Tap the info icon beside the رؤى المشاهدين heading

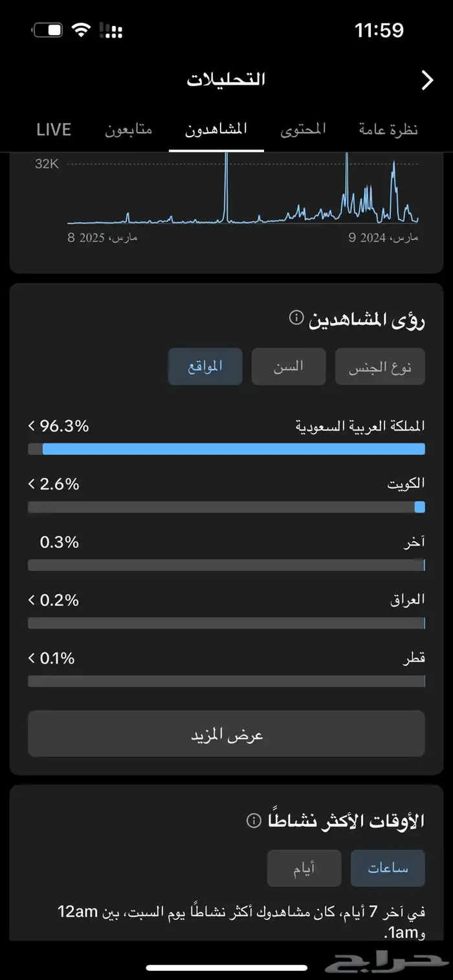tap(296, 318)
